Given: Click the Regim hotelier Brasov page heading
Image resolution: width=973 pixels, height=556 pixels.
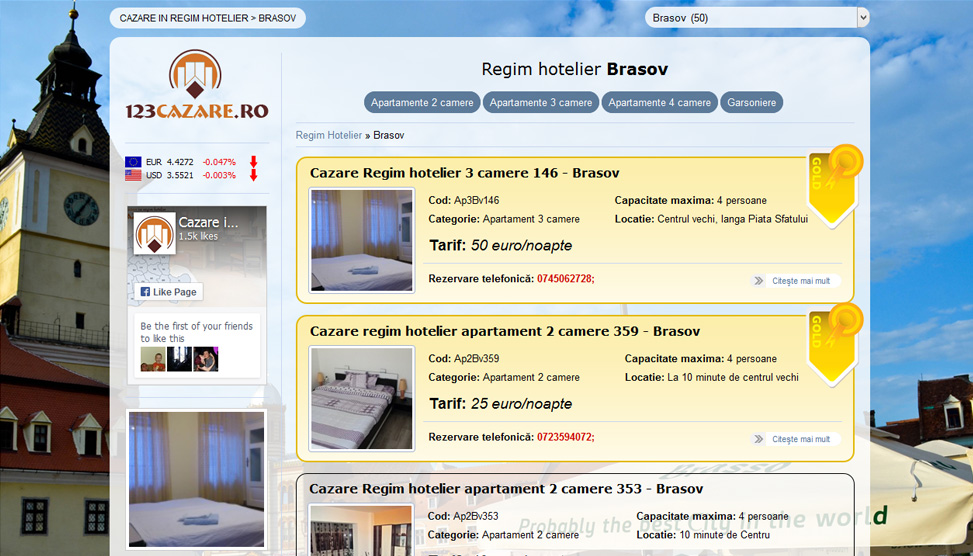Looking at the screenshot, I should point(575,70).
